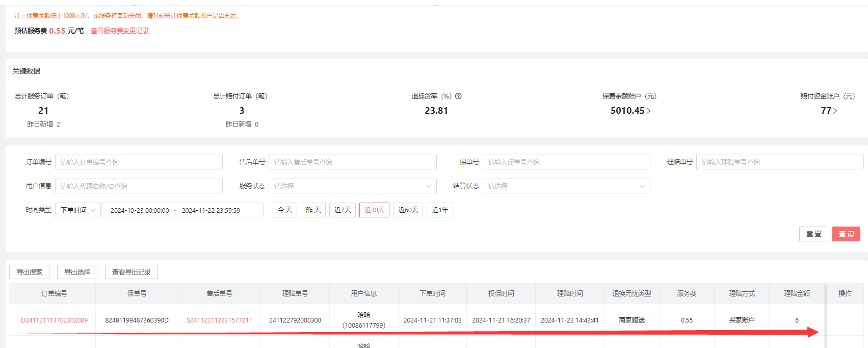Choose the 近30天 date range
This screenshot has height=348, width=868.
click(x=374, y=210)
